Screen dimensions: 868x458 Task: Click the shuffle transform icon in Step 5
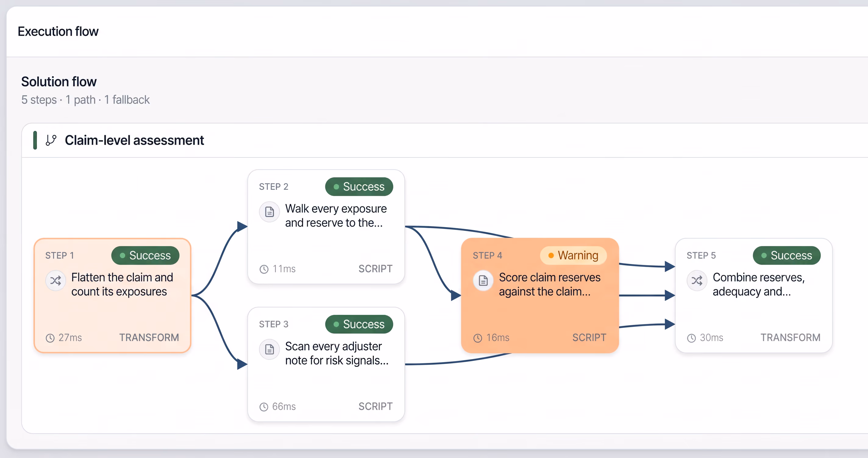click(697, 280)
